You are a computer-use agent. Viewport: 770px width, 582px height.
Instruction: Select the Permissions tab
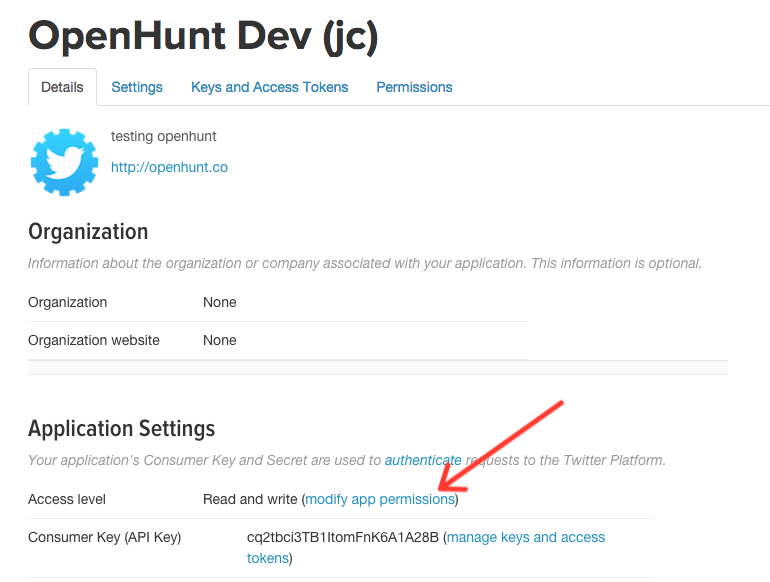click(414, 87)
